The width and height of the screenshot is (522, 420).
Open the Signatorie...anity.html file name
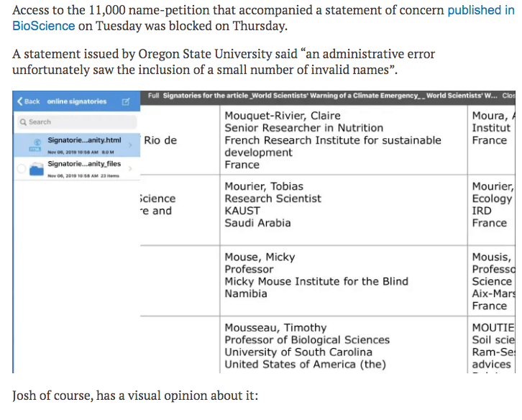click(84, 140)
